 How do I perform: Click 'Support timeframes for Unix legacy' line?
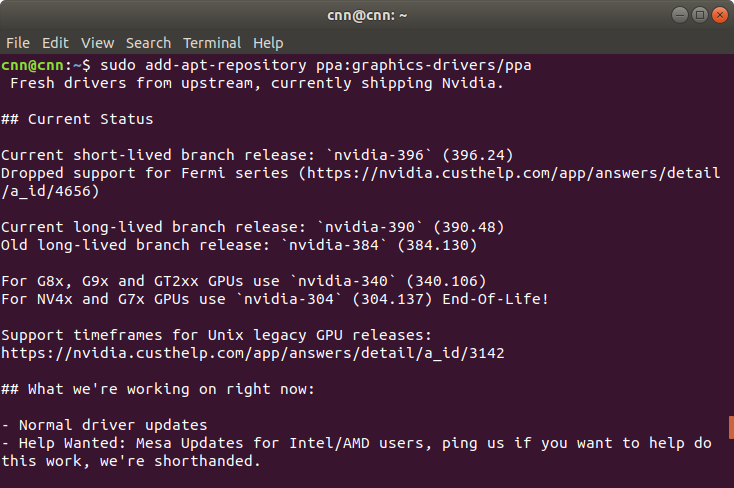click(x=216, y=335)
